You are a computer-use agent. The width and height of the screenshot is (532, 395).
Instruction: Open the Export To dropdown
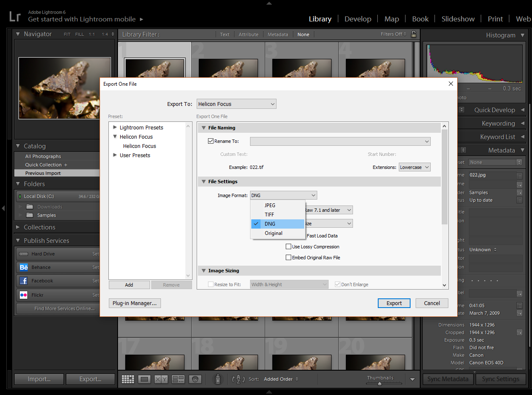(x=236, y=104)
